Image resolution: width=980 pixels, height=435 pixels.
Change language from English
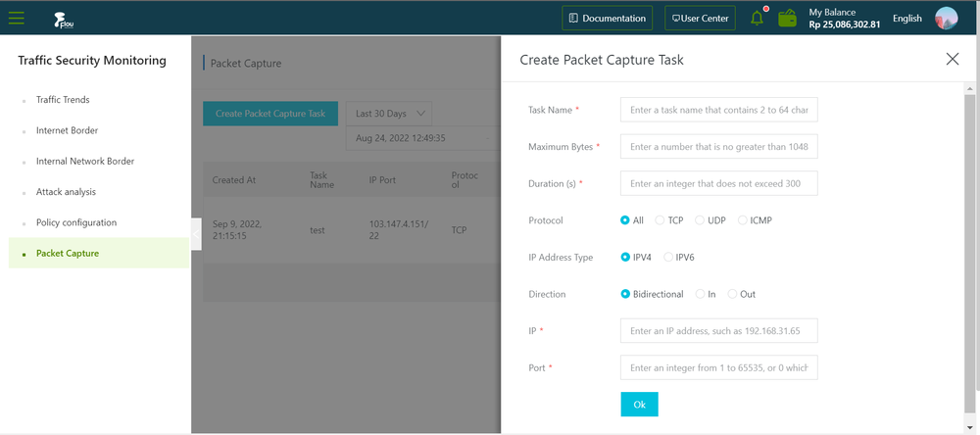click(x=906, y=18)
